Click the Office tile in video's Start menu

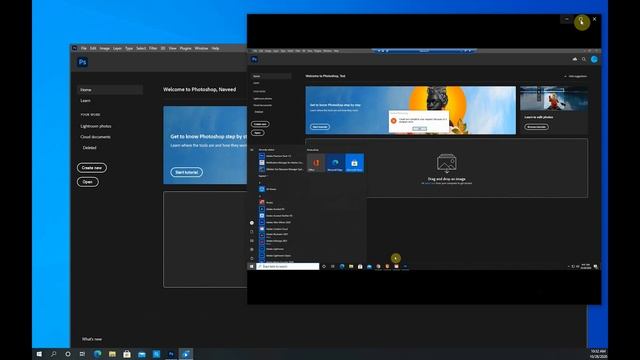pos(316,163)
